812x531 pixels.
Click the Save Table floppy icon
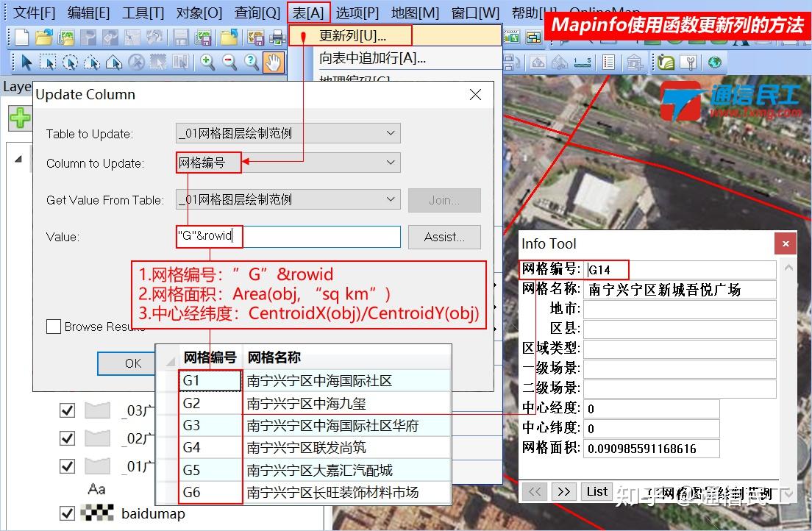[181, 38]
